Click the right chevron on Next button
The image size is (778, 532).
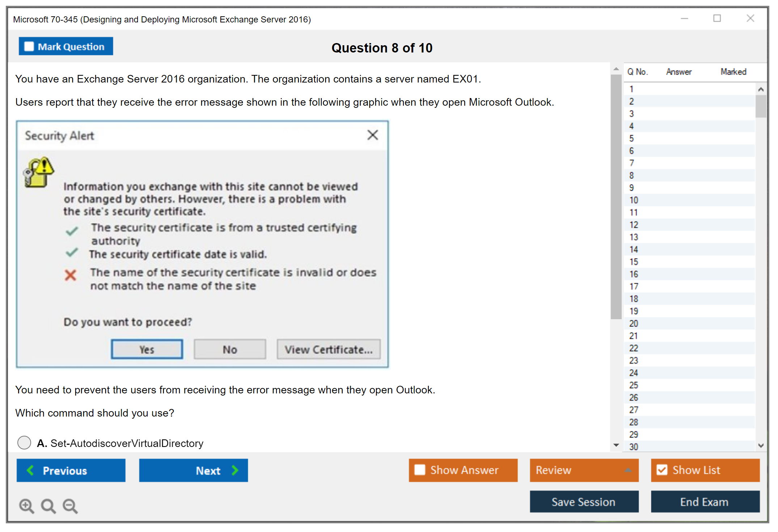(235, 470)
